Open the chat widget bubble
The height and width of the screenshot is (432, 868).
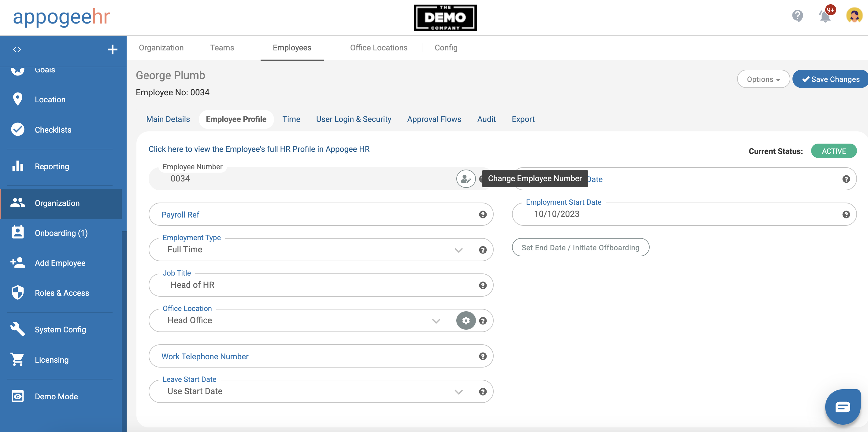point(842,407)
